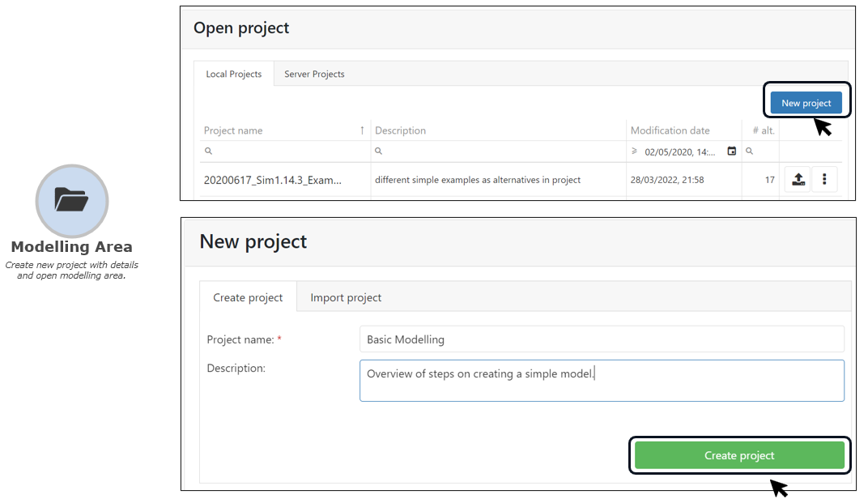Select the Local Projects tab
The width and height of the screenshot is (868, 499).
click(x=233, y=74)
